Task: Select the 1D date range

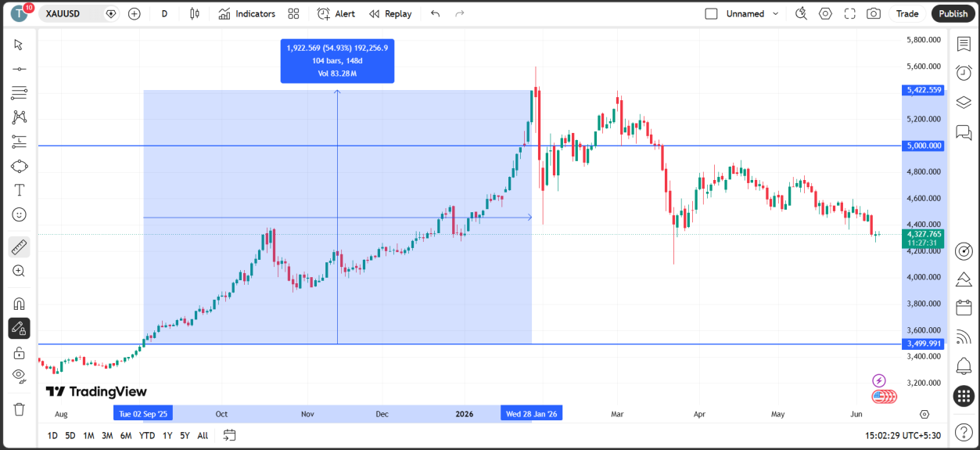Action: coord(52,435)
